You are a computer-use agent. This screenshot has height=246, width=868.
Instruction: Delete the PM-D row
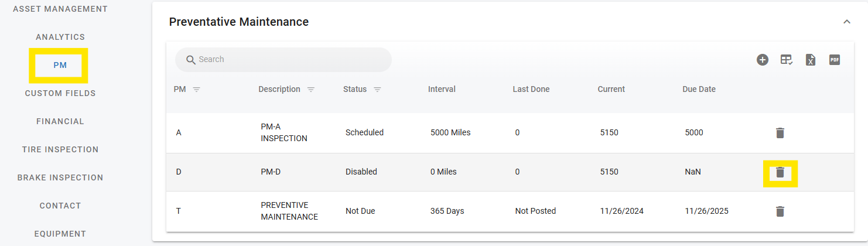pos(780,172)
